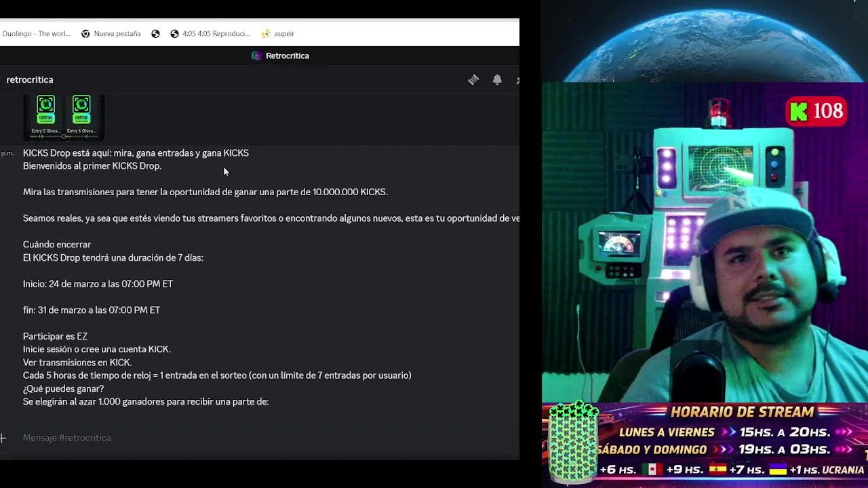868x488 pixels.
Task: Click 'Ver transmisiones en KICK.' line
Action: (77, 363)
